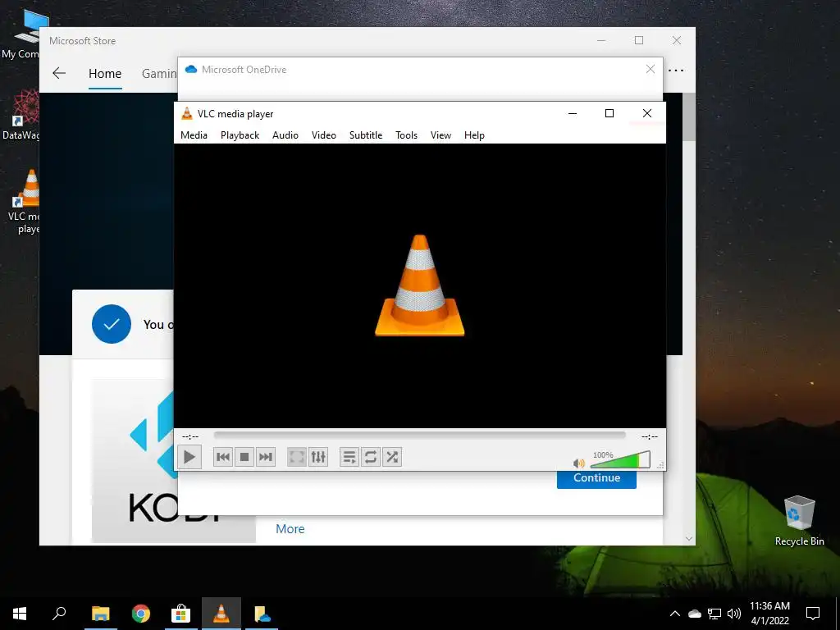Screen dimensions: 840x630
Task: Click Store scrollbar down arrow
Action: [689, 538]
